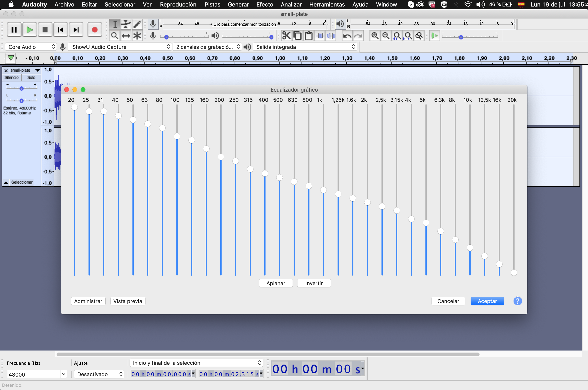This screenshot has height=390, width=588.
Task: Click the Pause transport button
Action: (14, 30)
